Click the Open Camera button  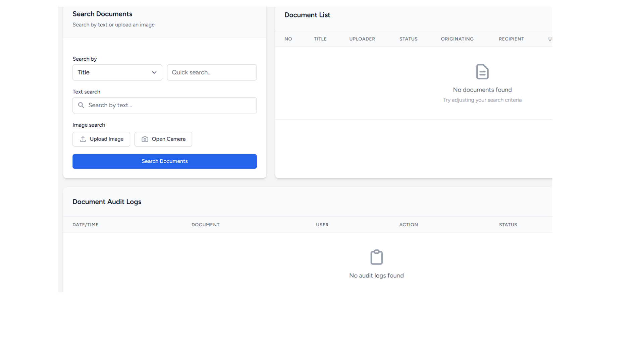click(x=163, y=139)
